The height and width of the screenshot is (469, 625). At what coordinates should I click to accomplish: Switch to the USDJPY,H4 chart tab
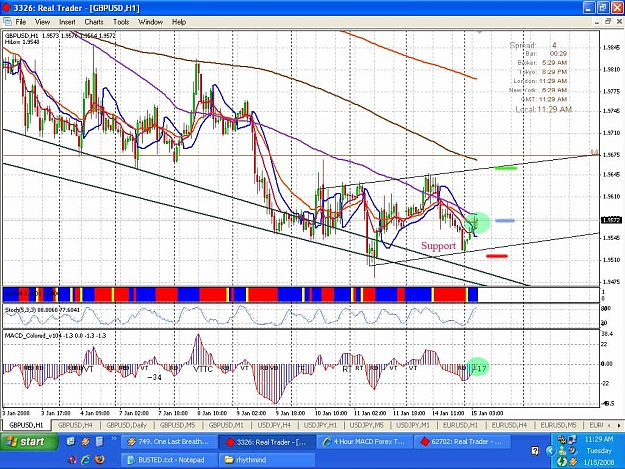click(274, 425)
